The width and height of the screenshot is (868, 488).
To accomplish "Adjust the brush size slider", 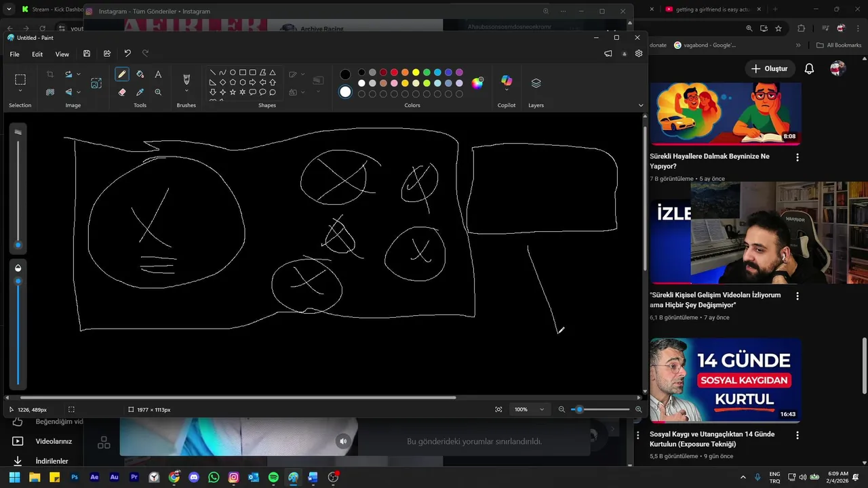I will (18, 245).
